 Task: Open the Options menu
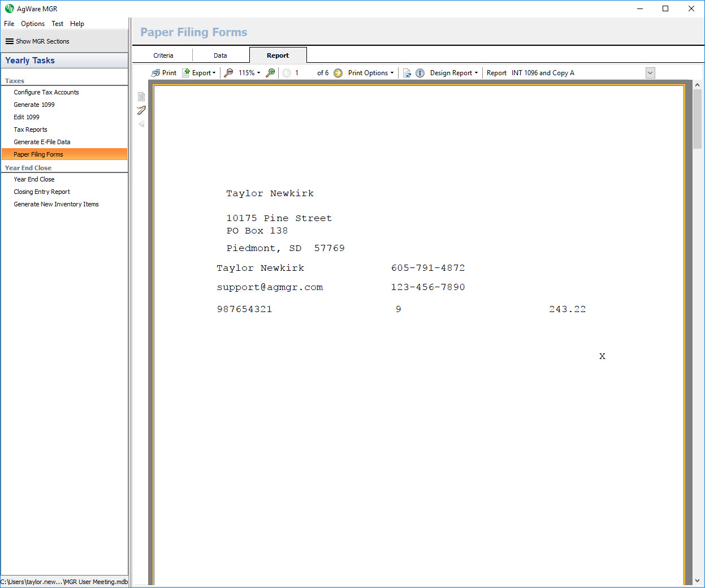coord(33,24)
